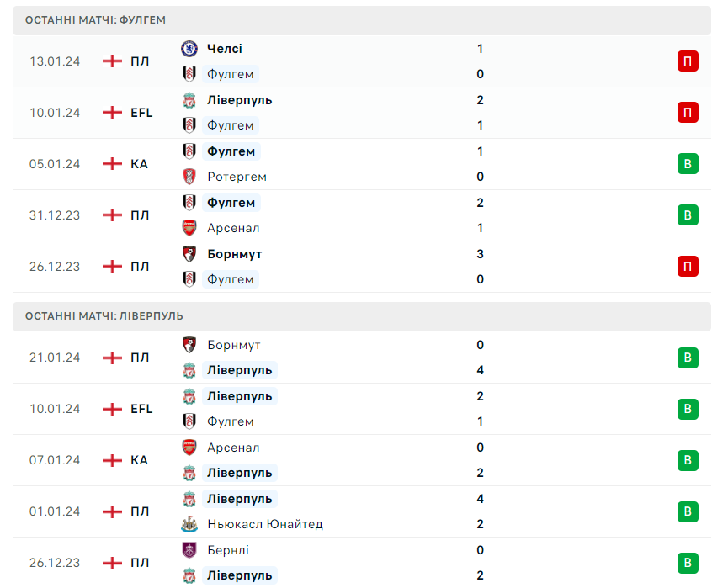Viewport: 723px width, 588px height.
Task: Click the 'Останні матчі: Фулгем' header
Action: [95, 19]
